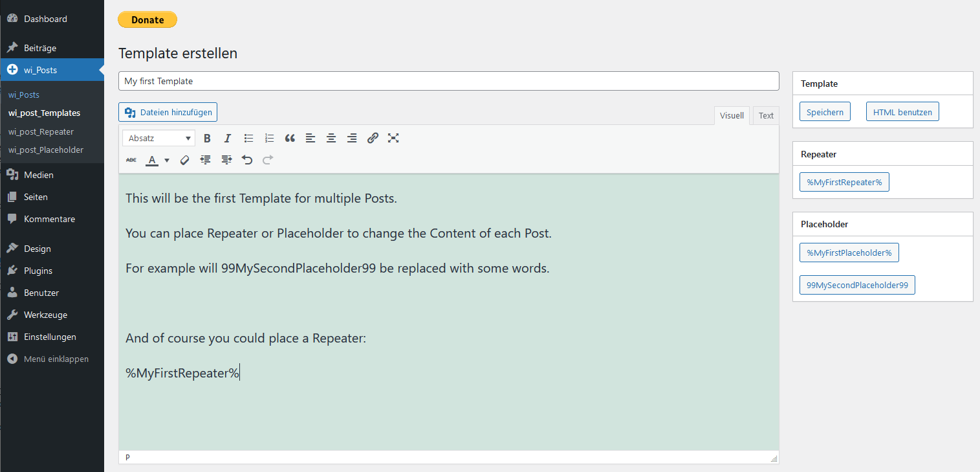Align text to center

(331, 138)
